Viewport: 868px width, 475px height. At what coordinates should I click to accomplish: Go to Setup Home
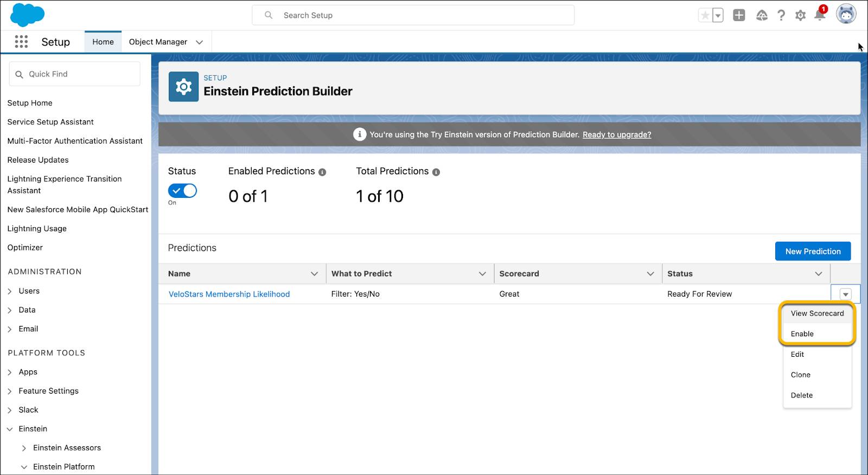(x=30, y=103)
